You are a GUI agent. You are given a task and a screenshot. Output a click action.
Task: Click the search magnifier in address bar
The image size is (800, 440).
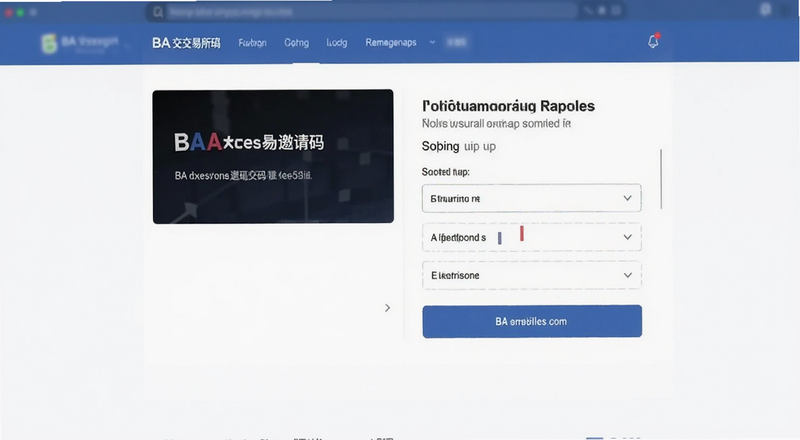158,12
